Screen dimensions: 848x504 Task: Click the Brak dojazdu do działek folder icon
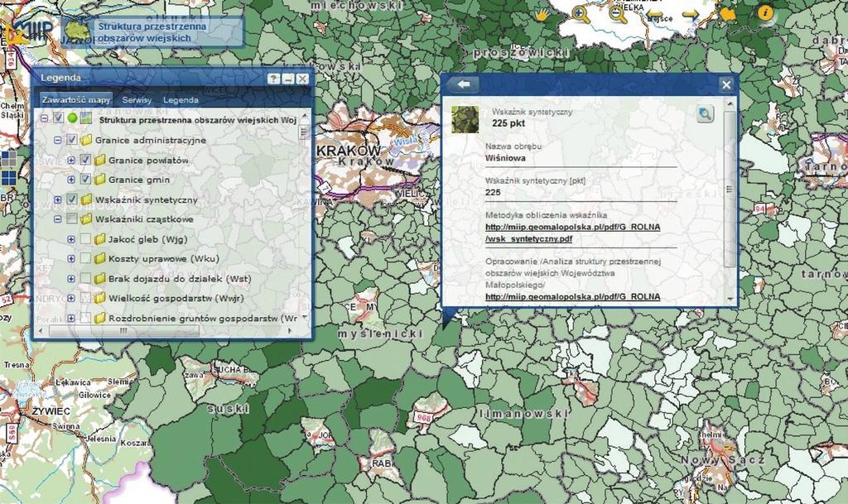click(x=99, y=278)
